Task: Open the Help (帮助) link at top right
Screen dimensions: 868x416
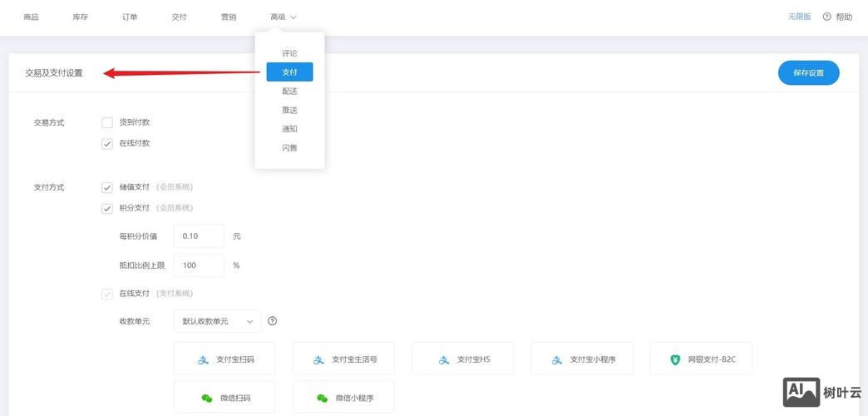Action: click(838, 17)
